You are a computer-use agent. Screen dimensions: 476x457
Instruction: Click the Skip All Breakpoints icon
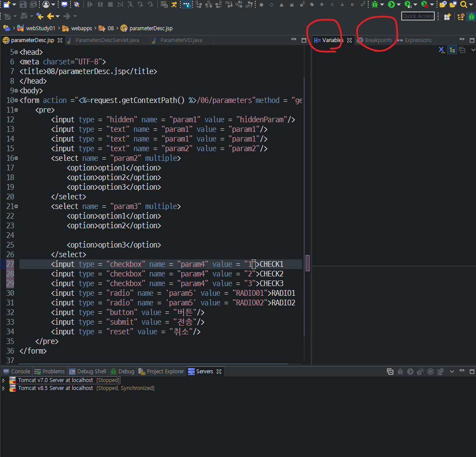pos(77,4)
